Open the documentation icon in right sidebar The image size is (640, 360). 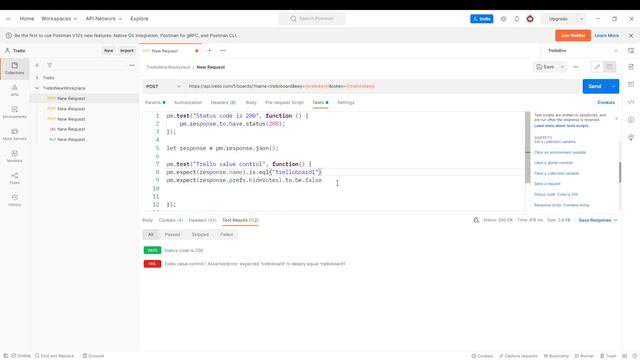(x=631, y=67)
